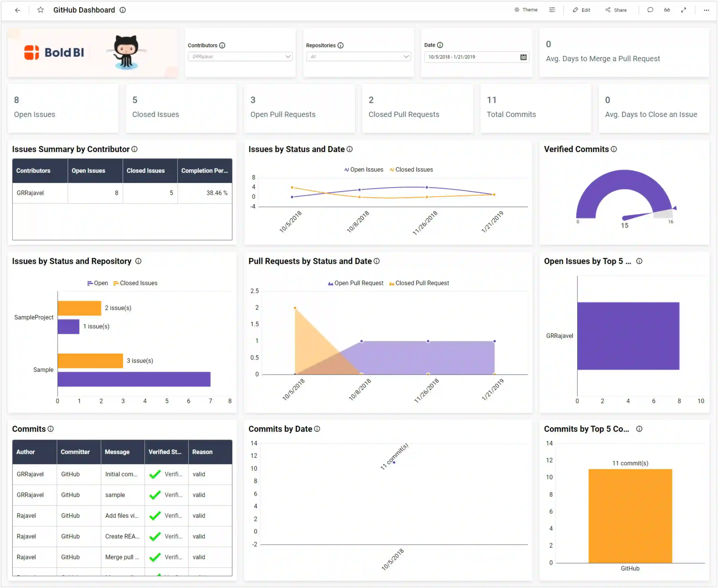
Task: Open the Date calendar picker icon
Action: pyautogui.click(x=523, y=57)
